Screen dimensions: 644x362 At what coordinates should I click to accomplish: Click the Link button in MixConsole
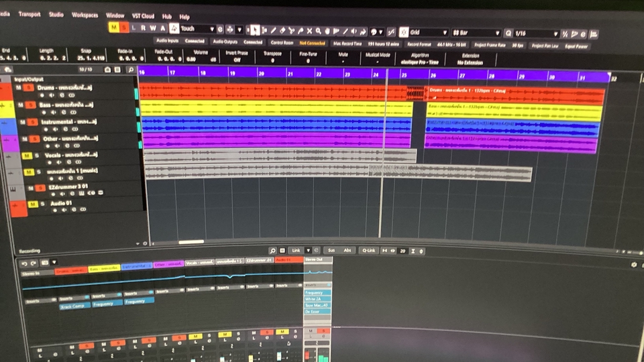(295, 250)
